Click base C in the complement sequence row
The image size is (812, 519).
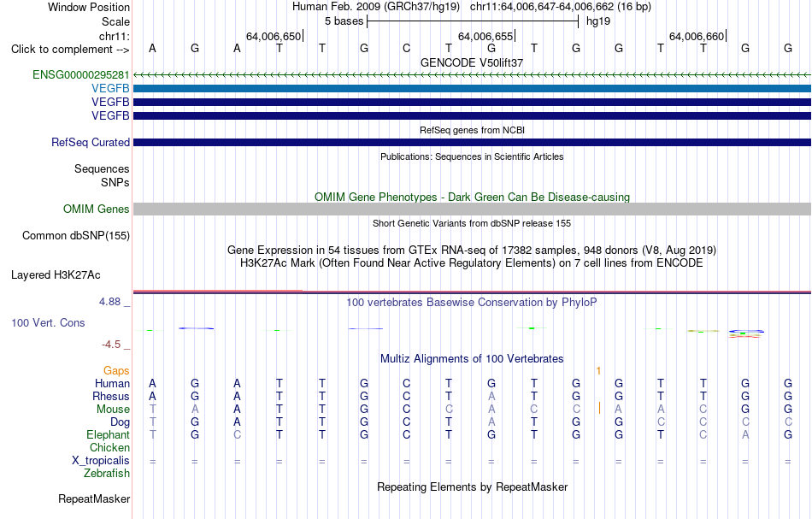407,48
